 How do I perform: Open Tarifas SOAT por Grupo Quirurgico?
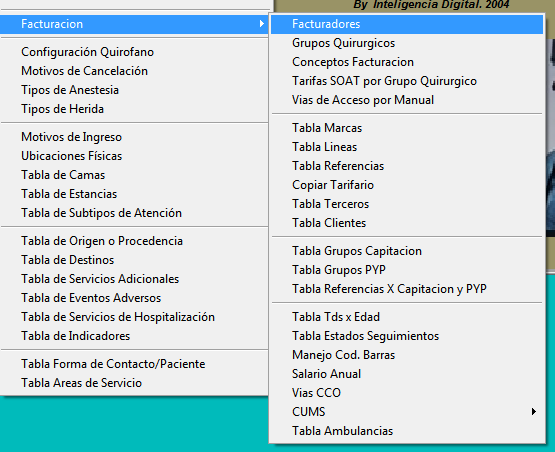(x=407, y=81)
